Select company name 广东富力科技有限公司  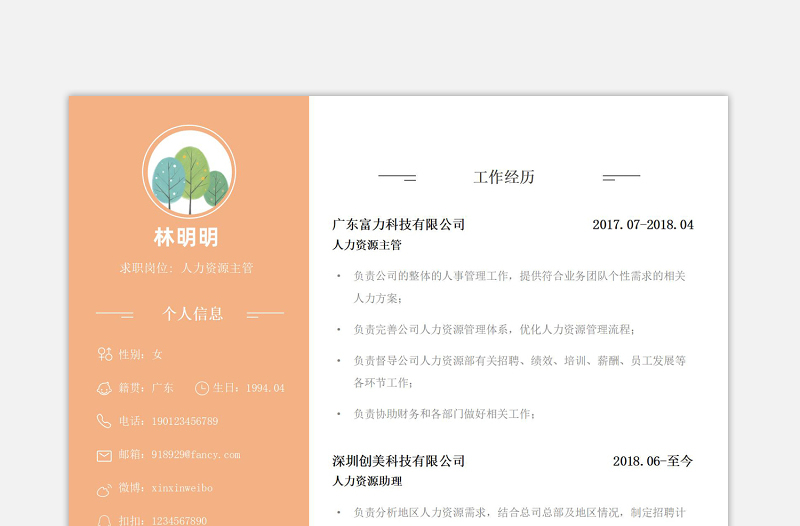(x=398, y=224)
